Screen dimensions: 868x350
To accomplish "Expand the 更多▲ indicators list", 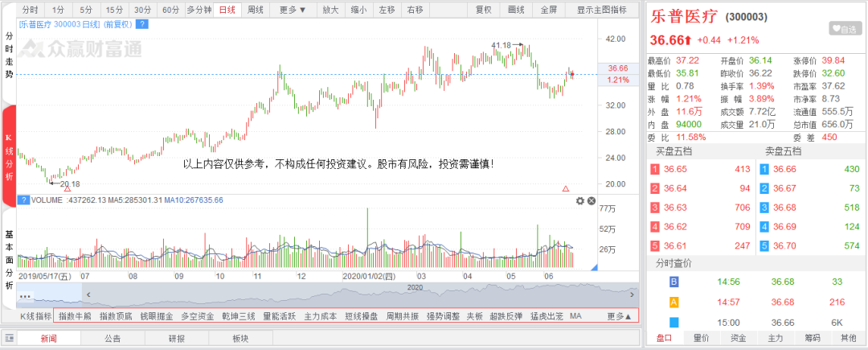I will coord(620,316).
